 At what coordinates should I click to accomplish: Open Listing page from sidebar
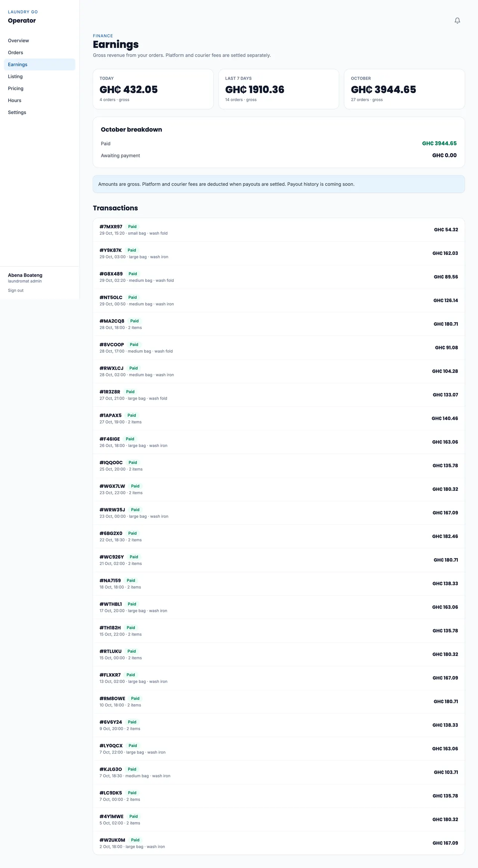click(40, 76)
